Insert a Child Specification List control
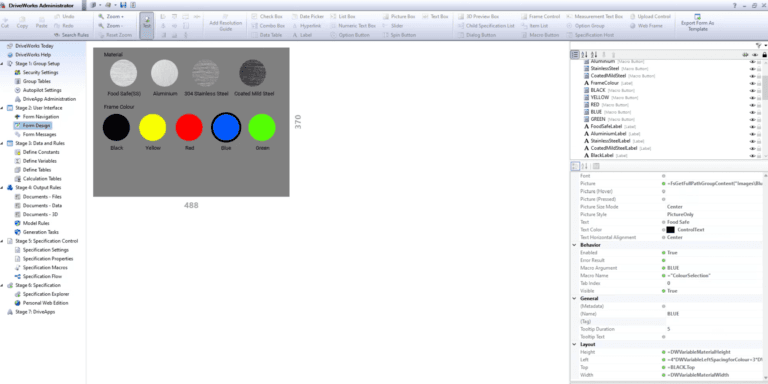Viewport: 768px width, 384px height. pyautogui.click(x=486, y=26)
